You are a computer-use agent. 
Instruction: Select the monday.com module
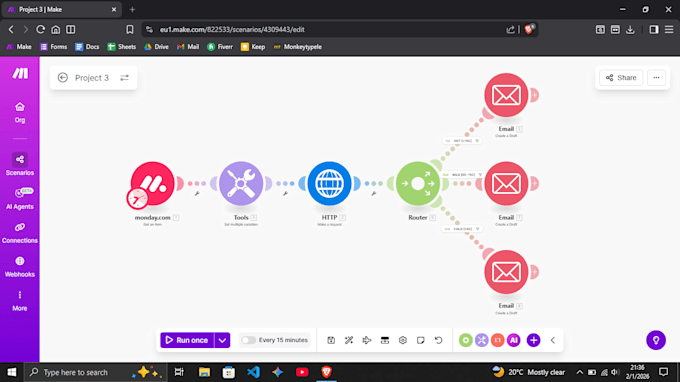pyautogui.click(x=153, y=183)
